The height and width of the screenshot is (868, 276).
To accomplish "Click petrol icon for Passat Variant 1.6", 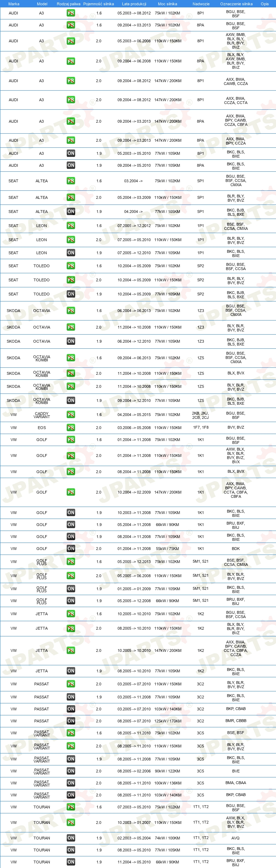I will pos(71,733).
